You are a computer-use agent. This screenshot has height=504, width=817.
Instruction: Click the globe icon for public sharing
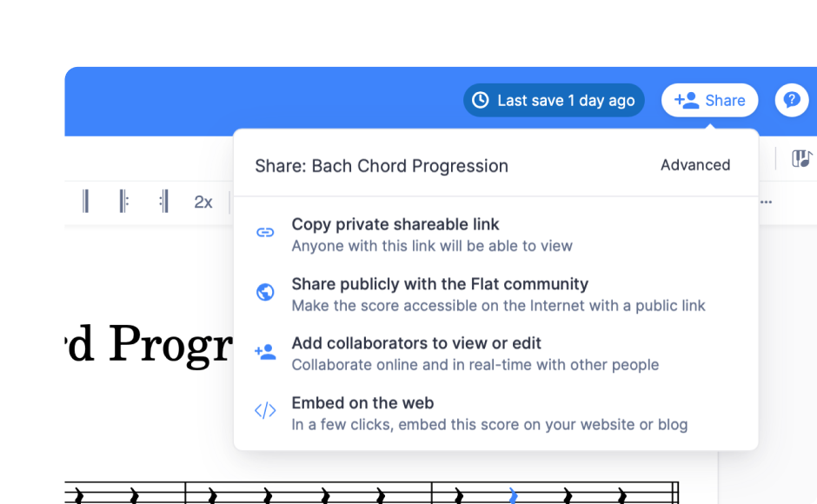coord(265,292)
